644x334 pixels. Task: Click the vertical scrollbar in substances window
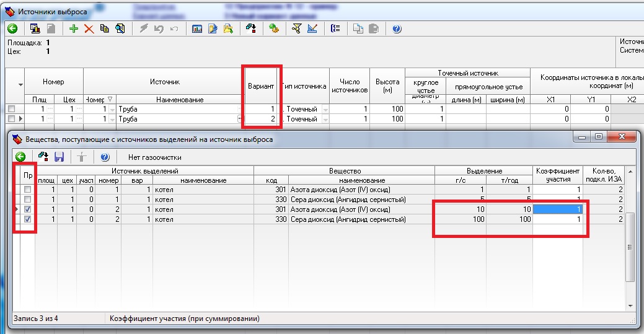[x=630, y=248]
